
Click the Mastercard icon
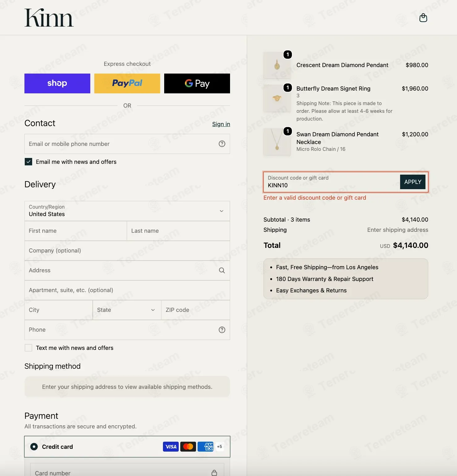pos(188,447)
